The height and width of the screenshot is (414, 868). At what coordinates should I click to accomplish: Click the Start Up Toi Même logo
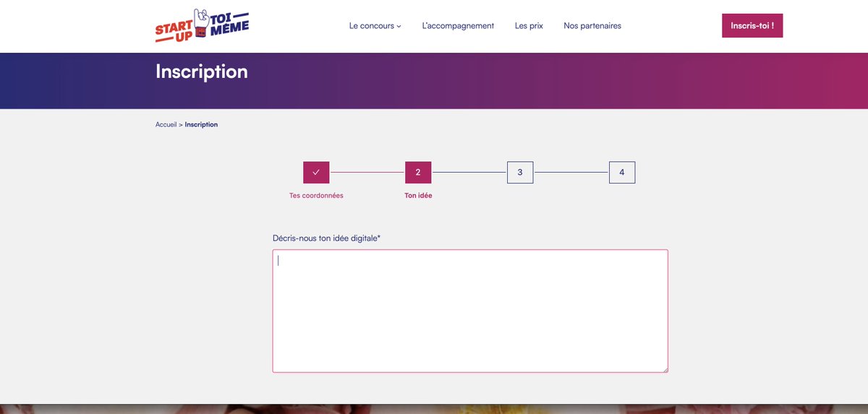[x=202, y=26]
